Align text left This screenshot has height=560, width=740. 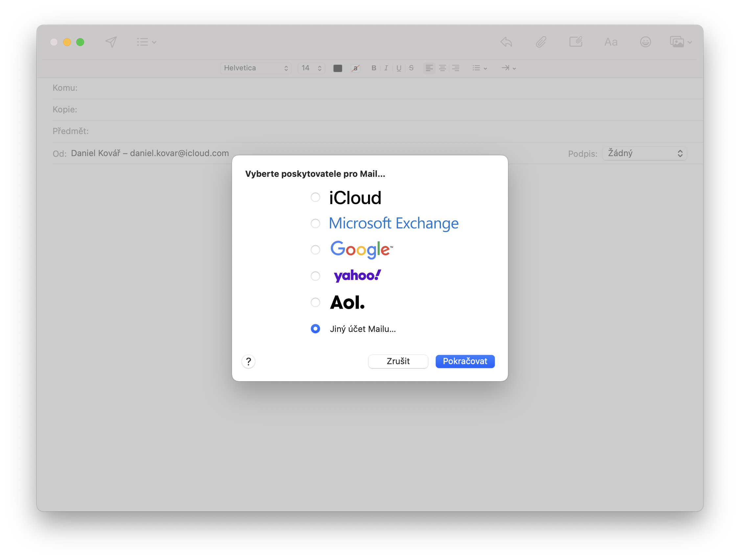coord(429,68)
